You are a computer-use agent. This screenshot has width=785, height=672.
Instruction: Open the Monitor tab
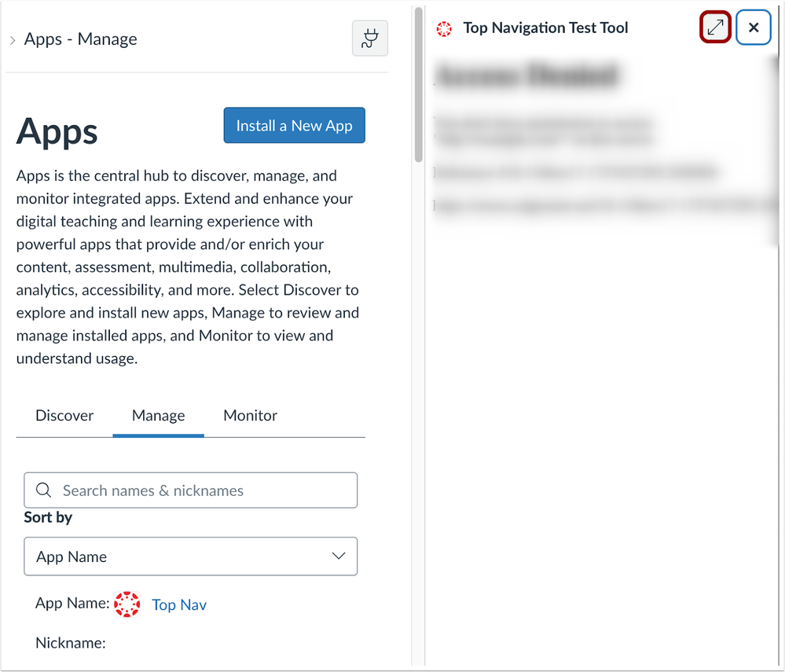coord(251,416)
